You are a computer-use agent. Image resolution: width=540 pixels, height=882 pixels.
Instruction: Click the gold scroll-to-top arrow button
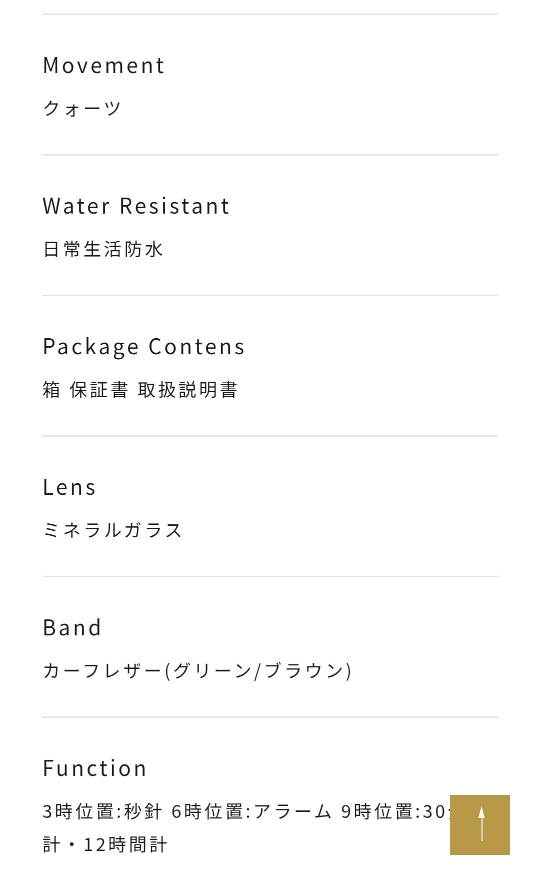click(x=480, y=825)
